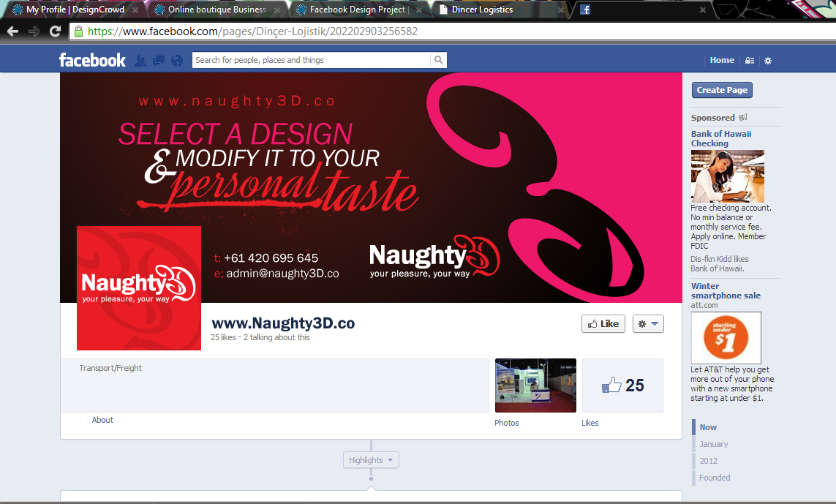Close the My Profile DesignCrowd tab
The height and width of the screenshot is (504, 836).
[x=135, y=10]
